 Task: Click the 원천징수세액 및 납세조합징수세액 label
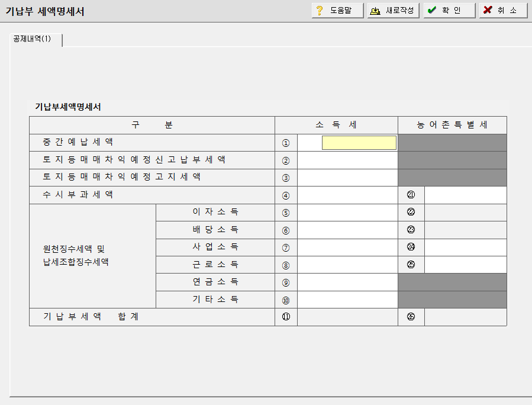pos(76,256)
